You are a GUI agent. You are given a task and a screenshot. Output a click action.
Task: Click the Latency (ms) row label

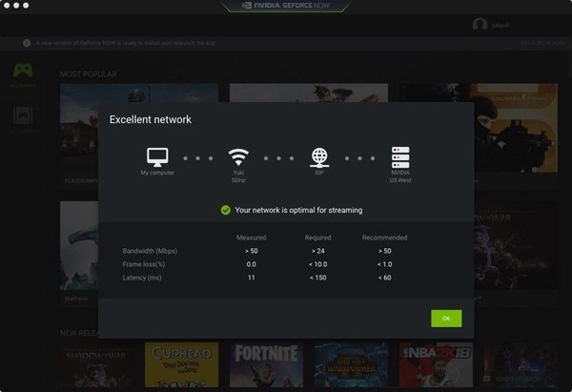(x=142, y=278)
